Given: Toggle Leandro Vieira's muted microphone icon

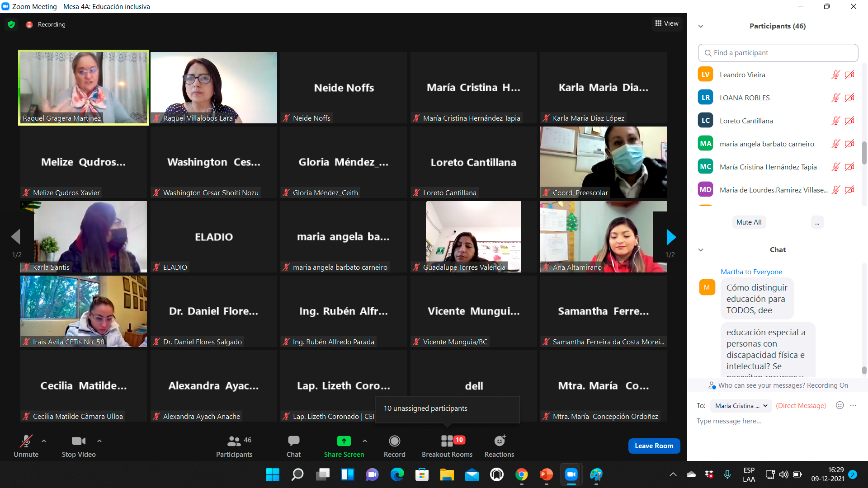Looking at the screenshot, I should [835, 75].
